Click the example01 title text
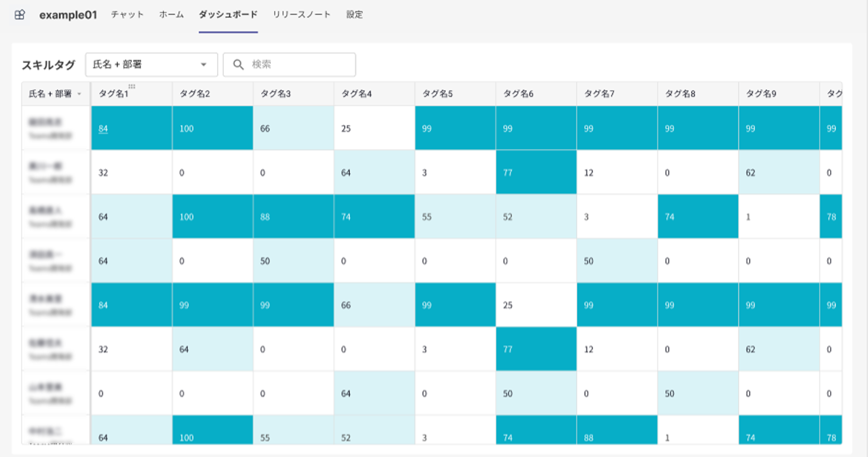 pos(68,15)
